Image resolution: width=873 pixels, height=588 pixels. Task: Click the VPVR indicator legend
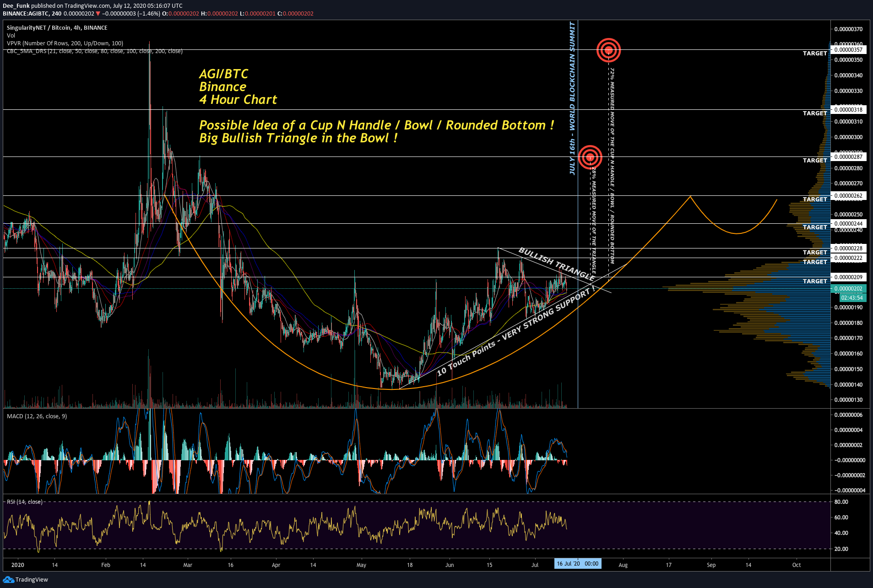click(x=65, y=43)
